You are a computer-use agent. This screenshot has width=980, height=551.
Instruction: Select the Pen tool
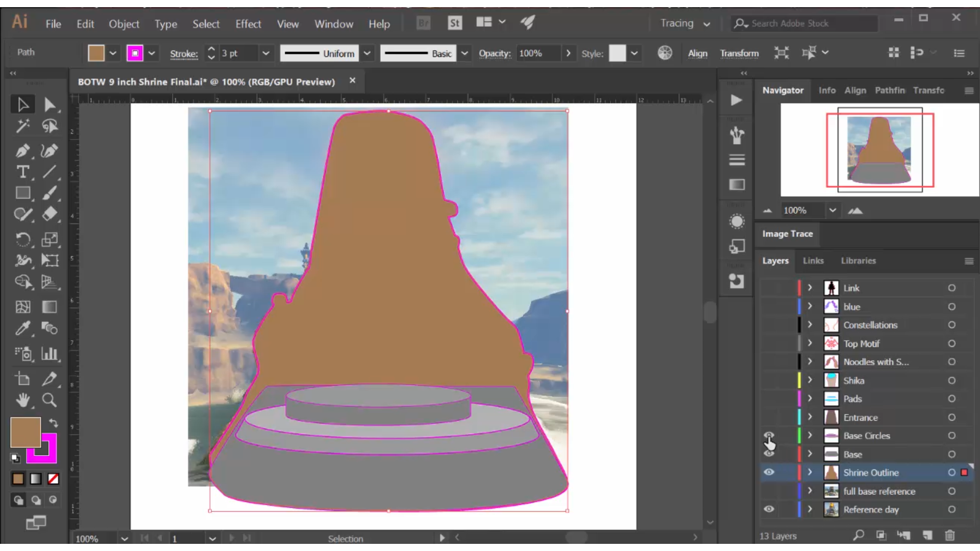click(x=22, y=151)
